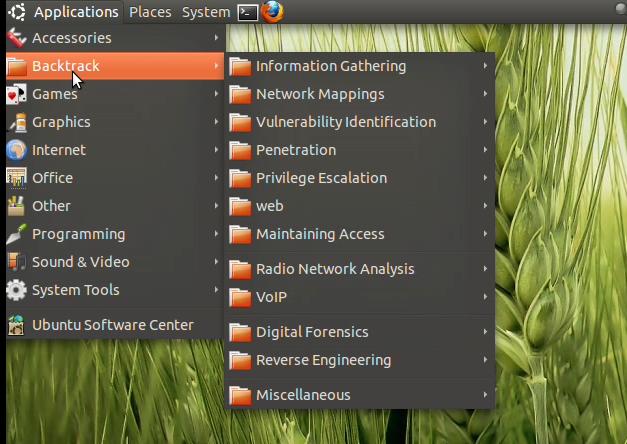Image resolution: width=627 pixels, height=444 pixels.
Task: Click the Accessories knife icon
Action: tap(16, 38)
